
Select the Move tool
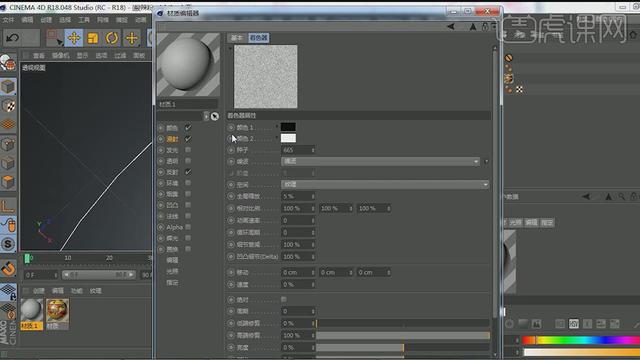74,38
